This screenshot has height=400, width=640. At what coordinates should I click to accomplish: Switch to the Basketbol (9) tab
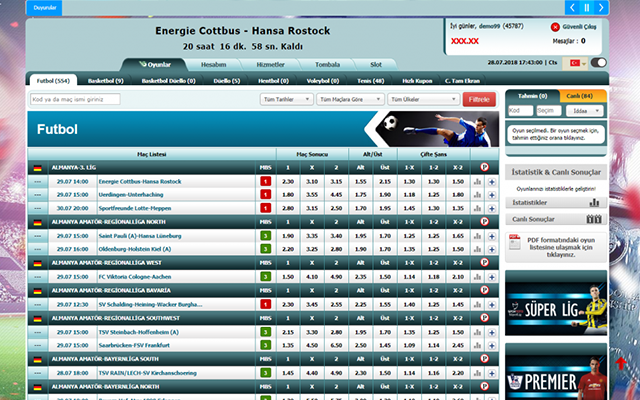pyautogui.click(x=105, y=79)
